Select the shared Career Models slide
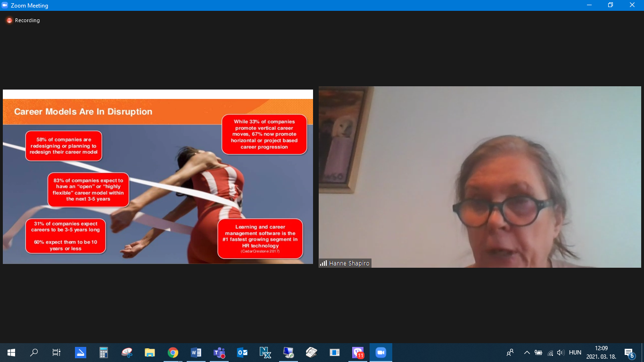The height and width of the screenshot is (362, 644). (x=157, y=177)
